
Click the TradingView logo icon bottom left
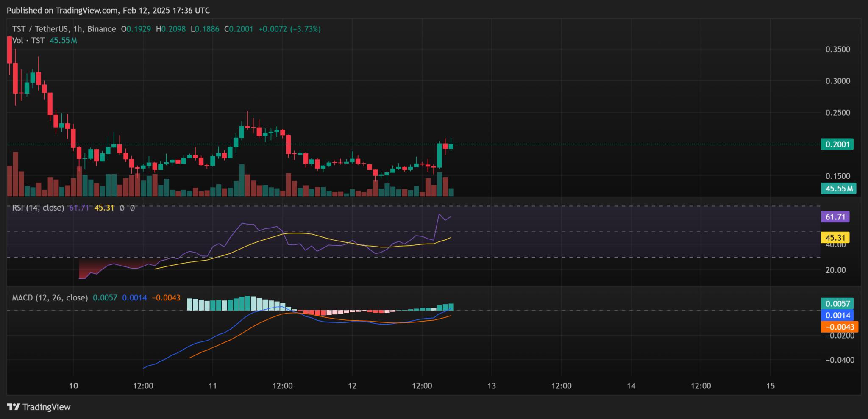tap(14, 407)
